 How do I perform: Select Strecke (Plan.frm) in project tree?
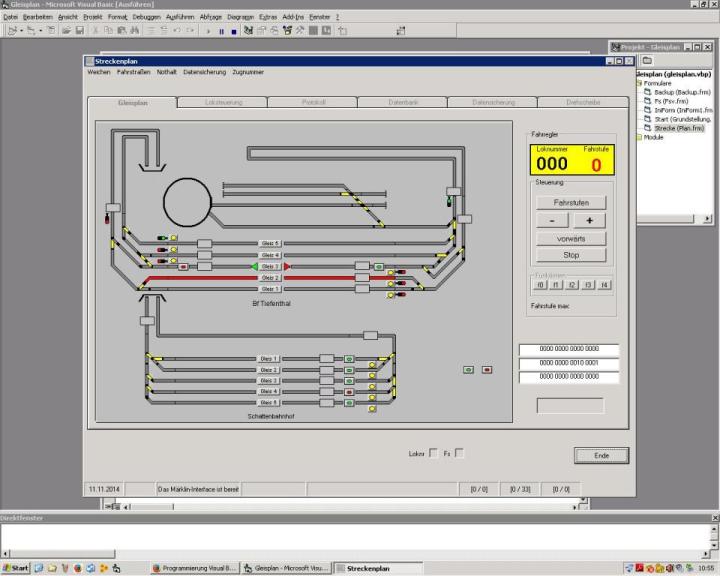[x=679, y=128]
